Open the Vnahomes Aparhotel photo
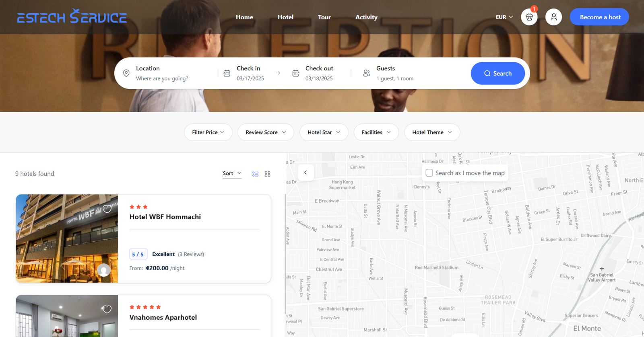Viewport: 644px width, 337px height. [x=67, y=316]
